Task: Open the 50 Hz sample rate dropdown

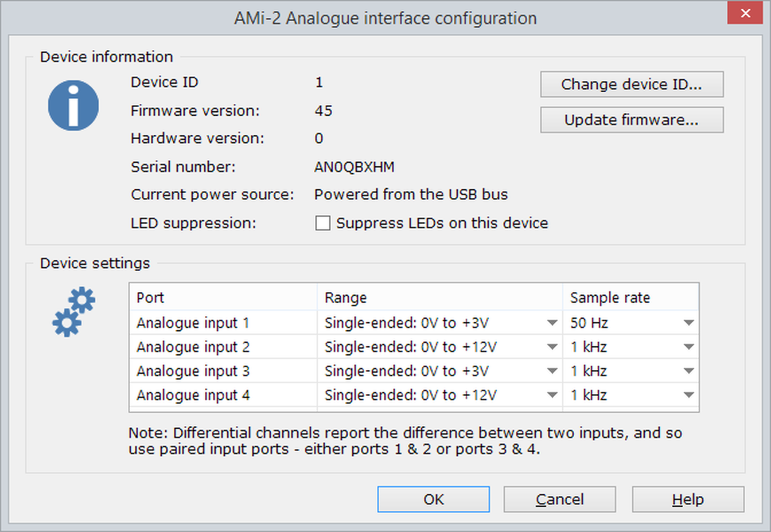Action: pos(688,323)
